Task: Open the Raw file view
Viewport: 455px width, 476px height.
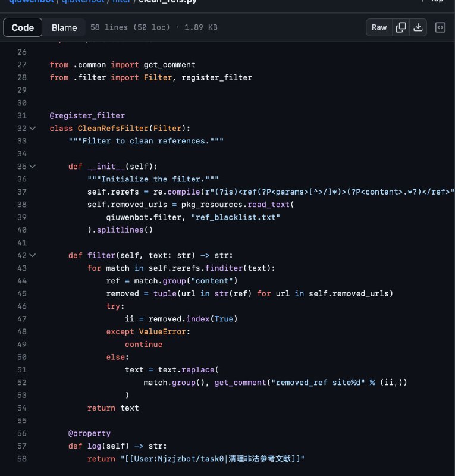Action: 379,27
